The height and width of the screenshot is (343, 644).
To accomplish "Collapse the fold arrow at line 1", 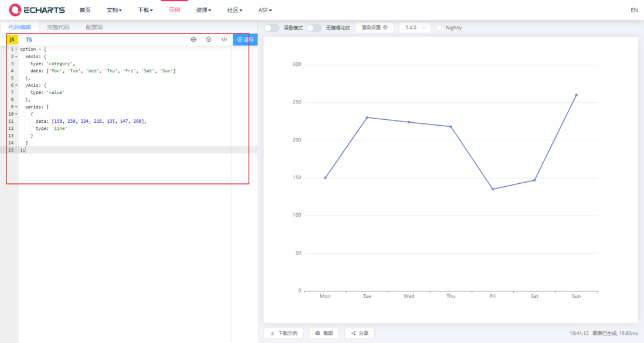I will (16, 49).
